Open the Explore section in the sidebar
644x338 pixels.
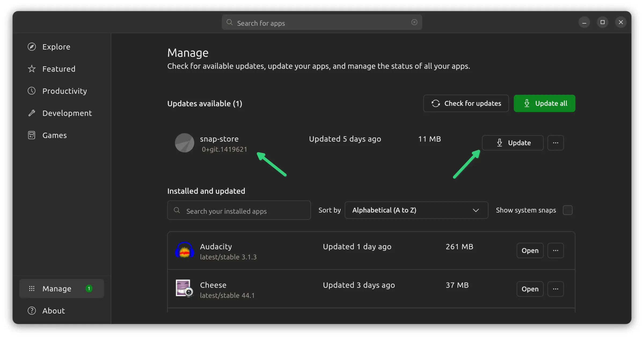(56, 47)
